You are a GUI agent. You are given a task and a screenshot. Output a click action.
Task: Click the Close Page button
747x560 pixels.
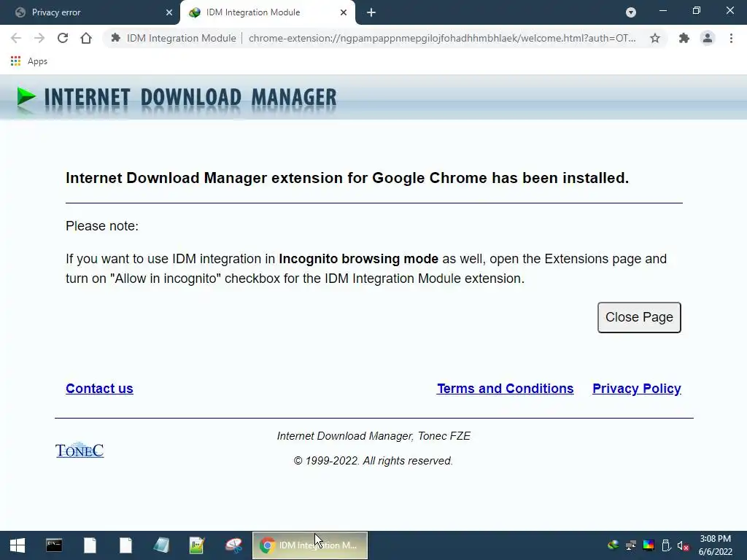point(639,317)
